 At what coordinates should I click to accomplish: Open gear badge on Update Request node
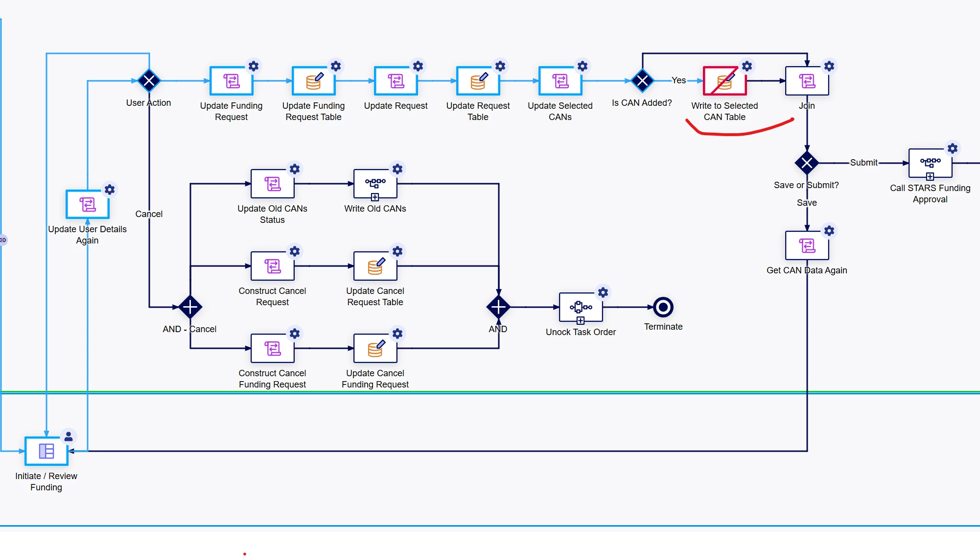tap(418, 66)
